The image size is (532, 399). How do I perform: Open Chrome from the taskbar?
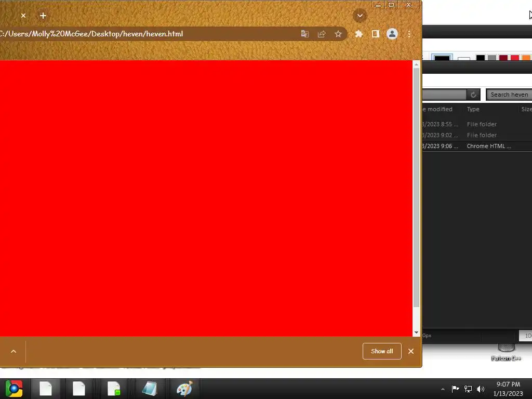[x=14, y=389]
